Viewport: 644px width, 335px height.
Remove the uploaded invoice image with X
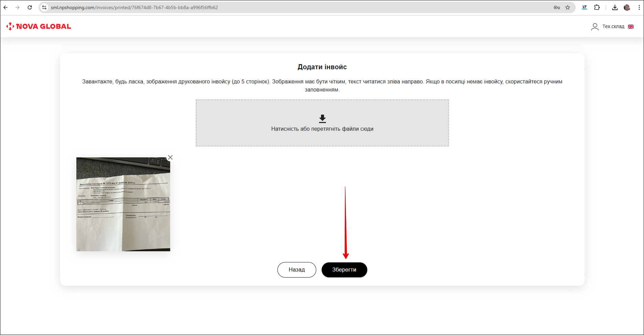170,157
